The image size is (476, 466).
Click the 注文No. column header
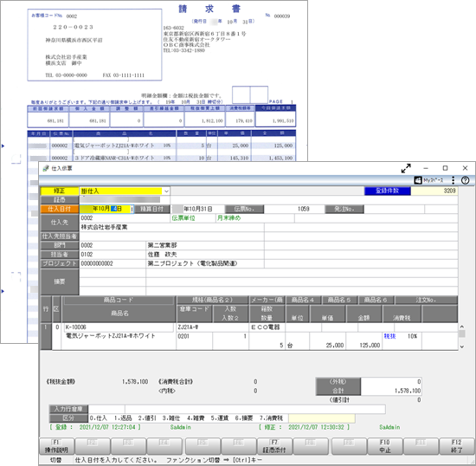426,301
